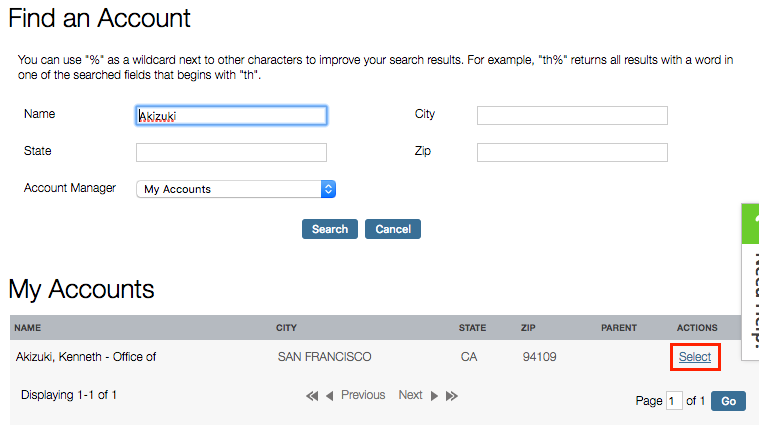The image size is (759, 431).
Task: Sort by the NAME column header
Action: 28,328
